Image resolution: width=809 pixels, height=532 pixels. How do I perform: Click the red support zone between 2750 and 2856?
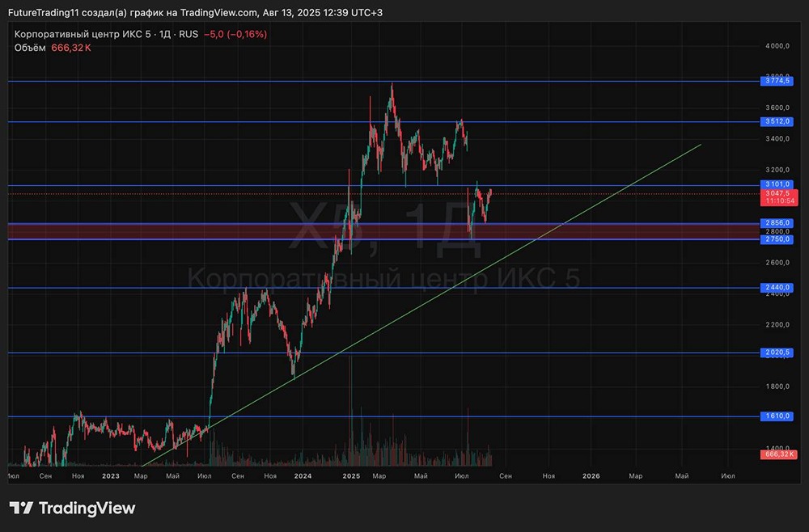(x=383, y=231)
